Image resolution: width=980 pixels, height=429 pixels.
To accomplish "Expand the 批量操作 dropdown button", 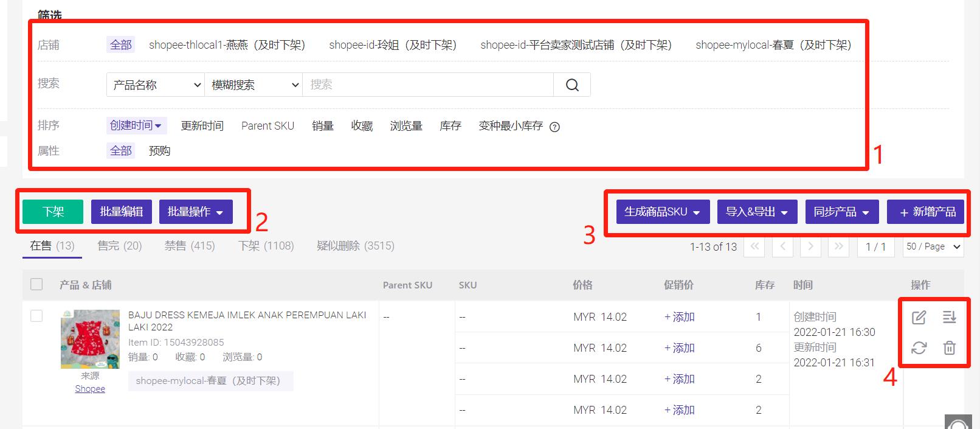I will pyautogui.click(x=195, y=212).
